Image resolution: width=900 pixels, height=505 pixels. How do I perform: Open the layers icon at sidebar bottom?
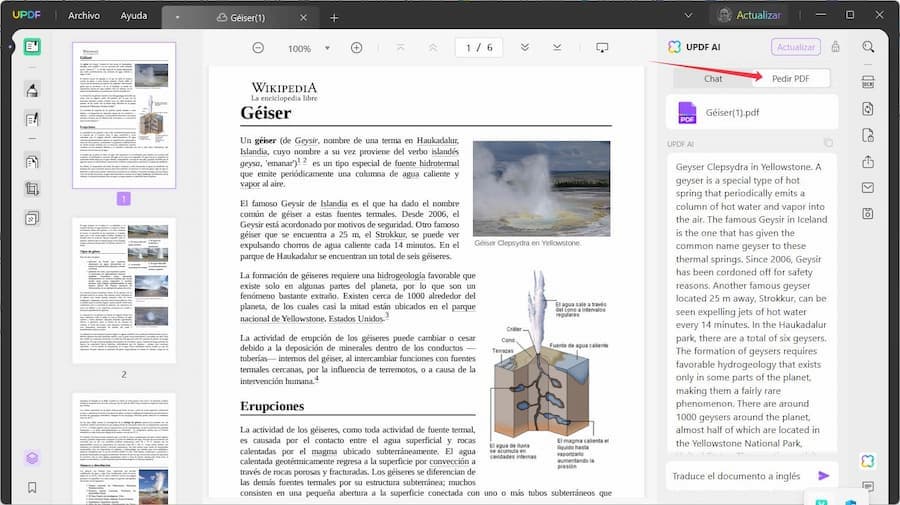32,457
